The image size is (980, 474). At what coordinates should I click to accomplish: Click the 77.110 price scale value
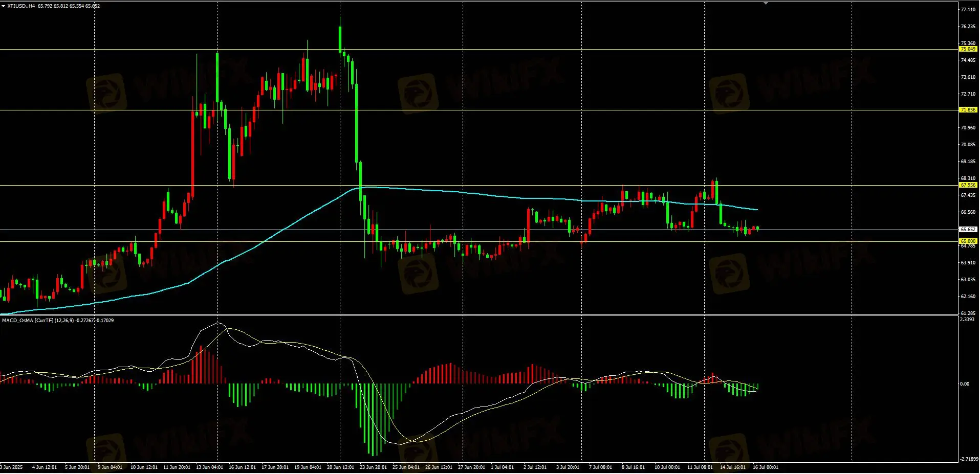(x=968, y=10)
